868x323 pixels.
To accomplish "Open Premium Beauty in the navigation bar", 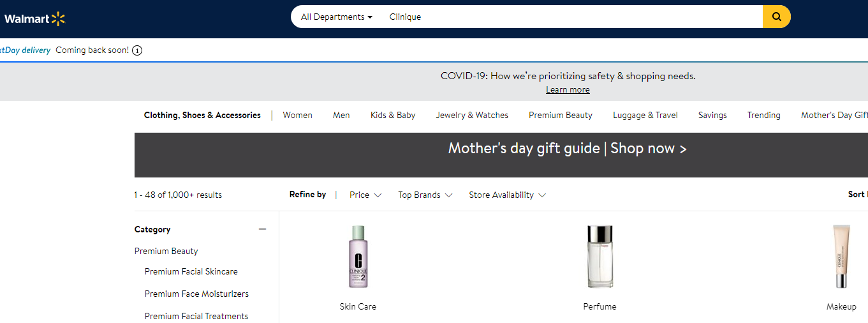I will pos(560,116).
